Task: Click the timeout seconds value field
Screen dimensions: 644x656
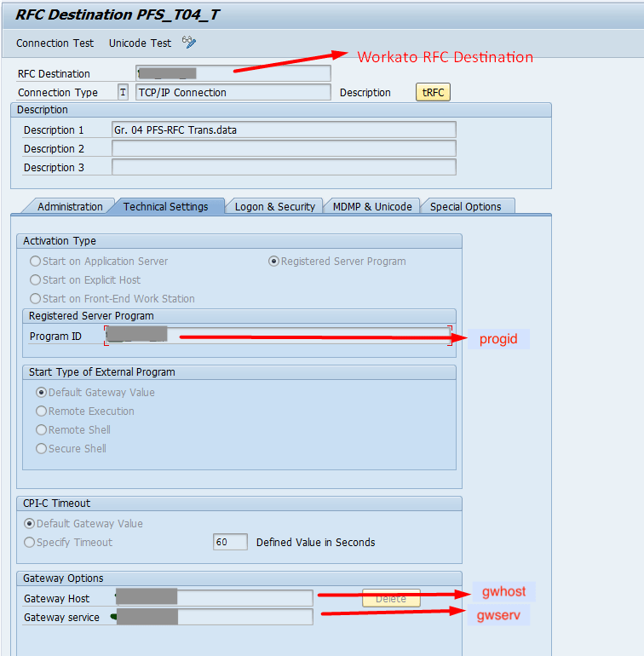Action: [x=230, y=543]
